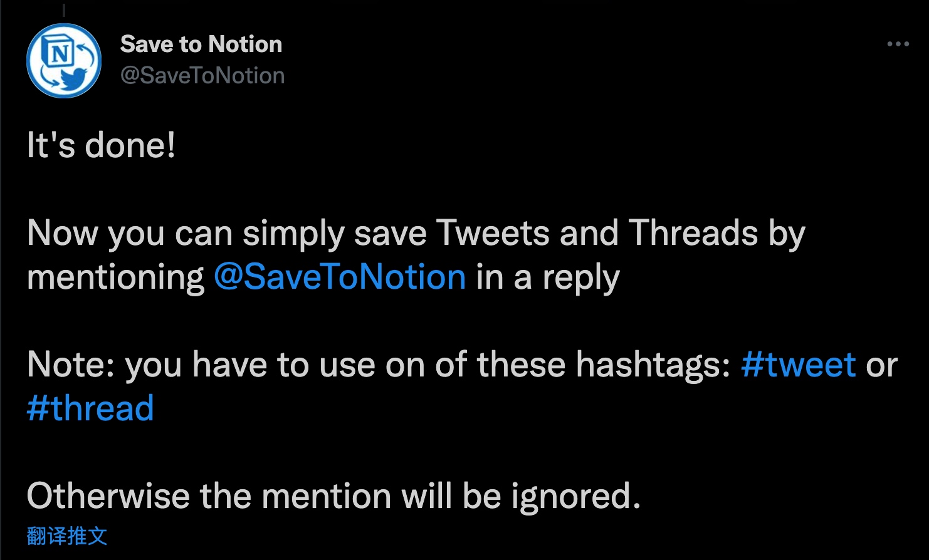Click "Otherwise the mention will be" text
The height and width of the screenshot is (560, 929).
pyautogui.click(x=263, y=496)
